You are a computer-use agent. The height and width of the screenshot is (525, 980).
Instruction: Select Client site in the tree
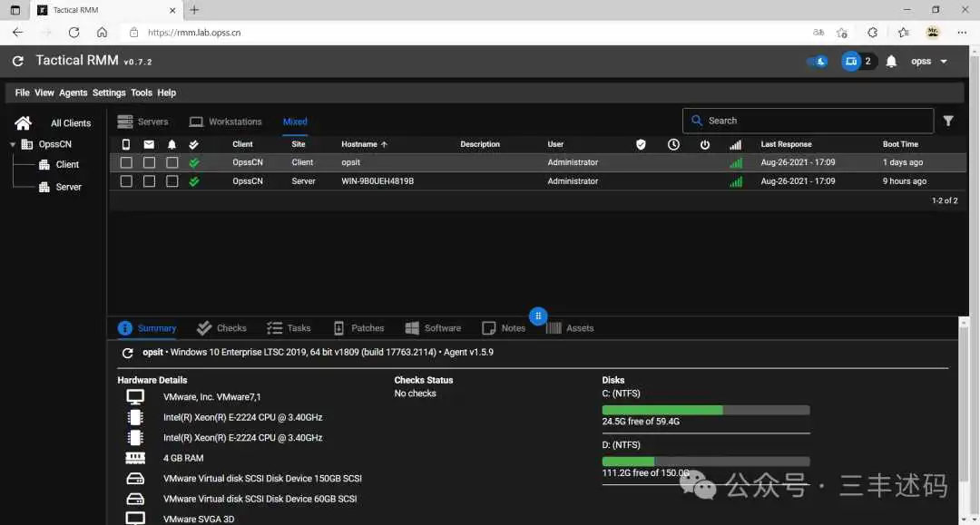(67, 165)
